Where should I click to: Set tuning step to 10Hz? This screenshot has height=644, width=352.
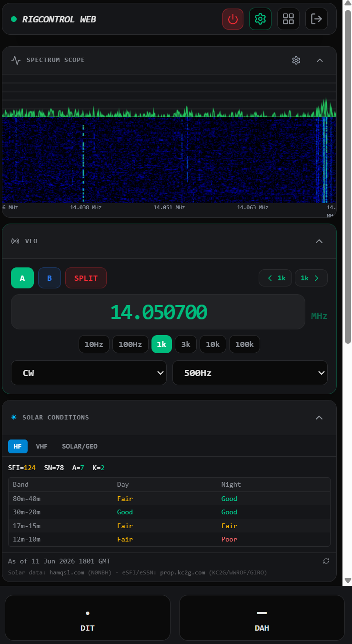(94, 344)
